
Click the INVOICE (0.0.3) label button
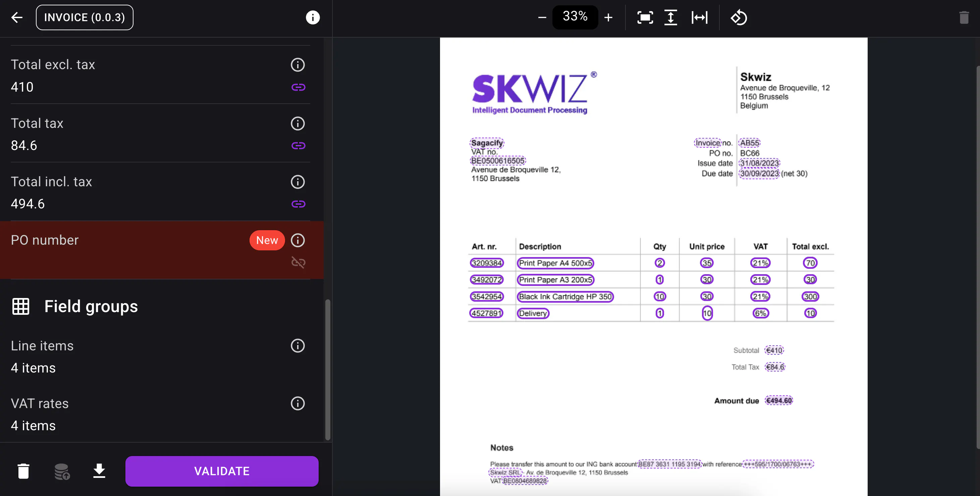point(85,17)
